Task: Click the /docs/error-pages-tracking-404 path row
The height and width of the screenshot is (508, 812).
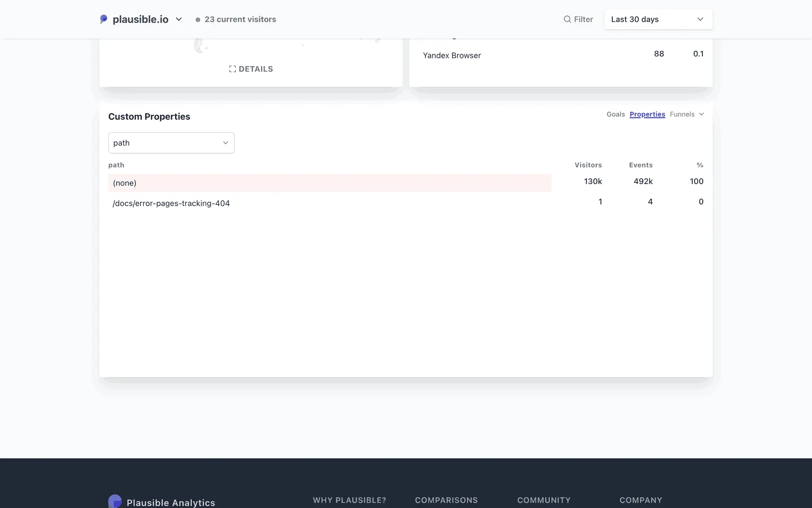Action: click(171, 203)
